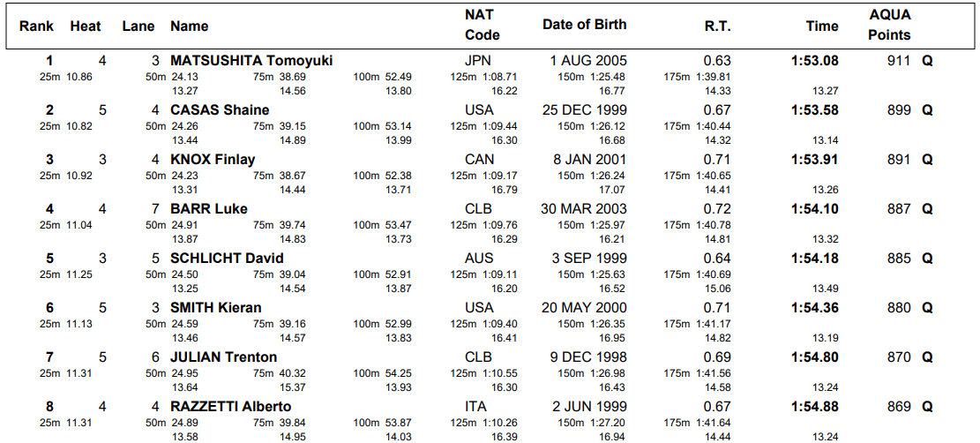
Task: Select swimmer name MATSUSHITA Tomoyuki
Action: (x=251, y=61)
